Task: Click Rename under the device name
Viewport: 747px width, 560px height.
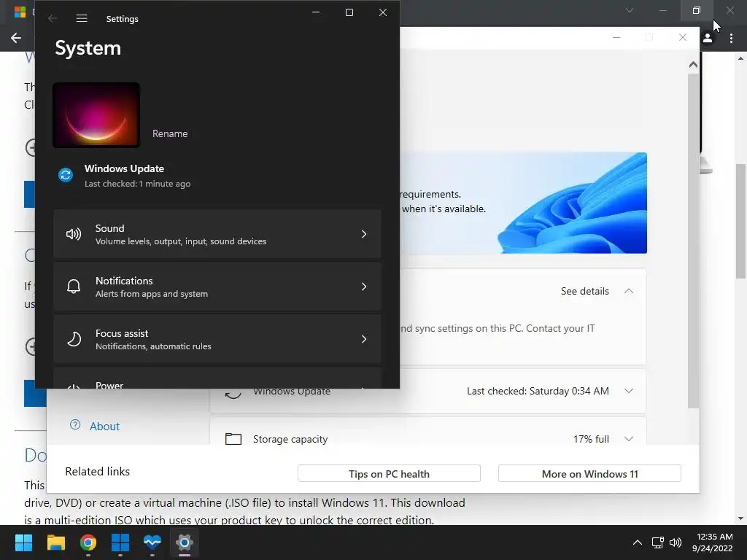Action: (170, 134)
